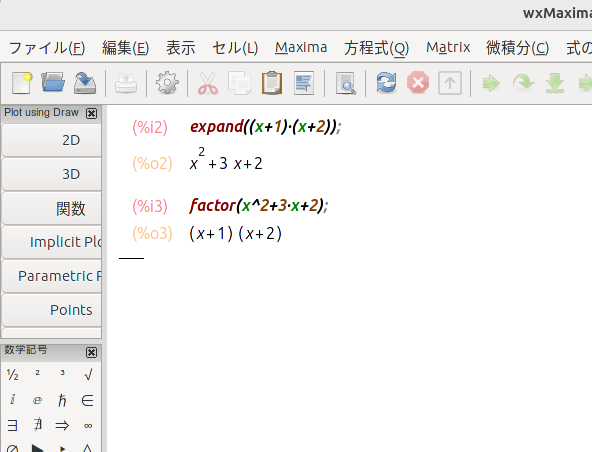The width and height of the screenshot is (592, 452).
Task: Insert the infinity symbol from palette
Action: (x=88, y=426)
